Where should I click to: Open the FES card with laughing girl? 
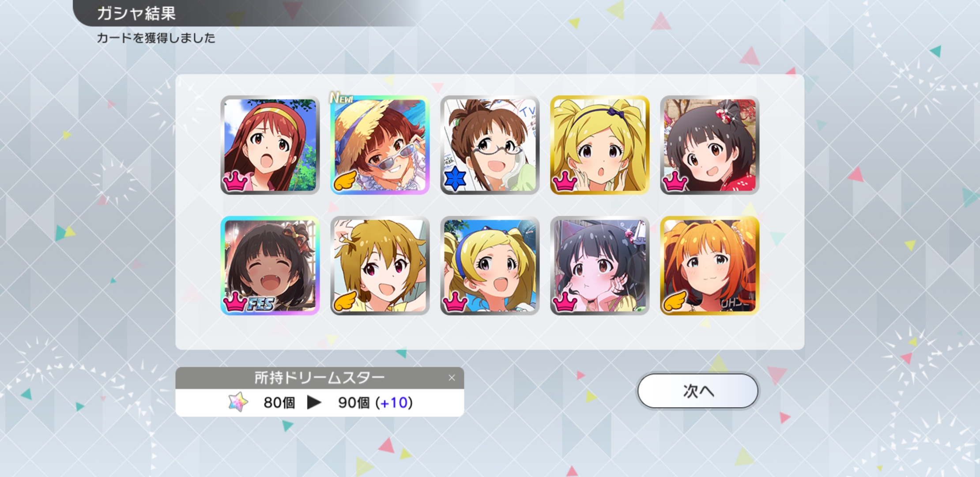click(270, 265)
